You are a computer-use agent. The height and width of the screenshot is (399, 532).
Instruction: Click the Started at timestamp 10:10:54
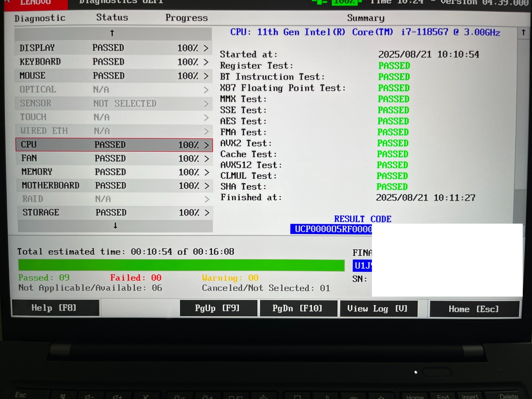click(429, 55)
